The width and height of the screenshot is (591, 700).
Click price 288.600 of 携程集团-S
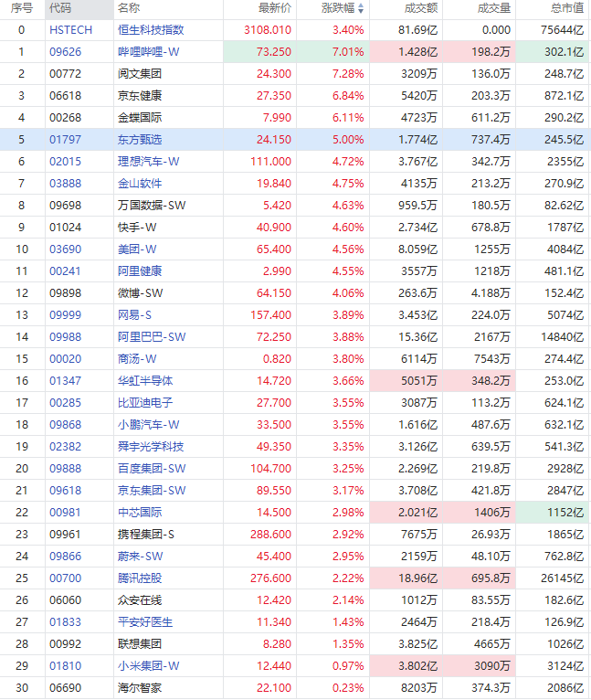click(x=270, y=534)
